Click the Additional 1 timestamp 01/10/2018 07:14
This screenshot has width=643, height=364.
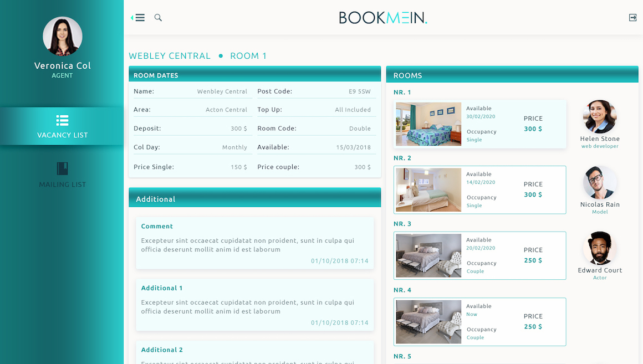pyautogui.click(x=340, y=322)
